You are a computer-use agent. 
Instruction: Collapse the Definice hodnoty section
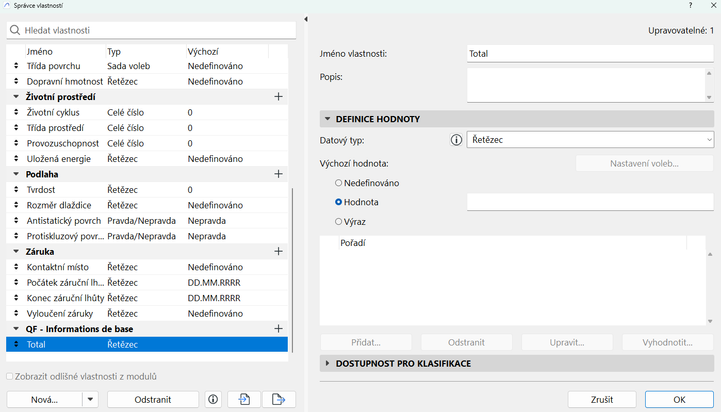tap(327, 119)
